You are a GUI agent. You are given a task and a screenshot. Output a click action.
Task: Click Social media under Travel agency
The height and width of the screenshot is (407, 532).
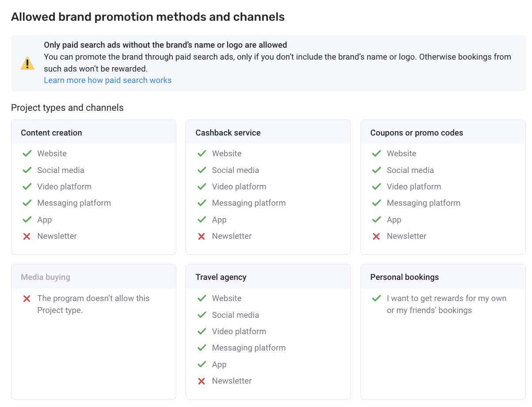[236, 315]
